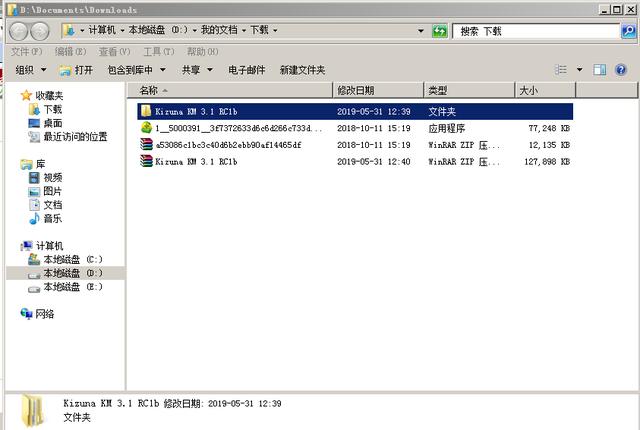
Task: Click the search magnifier icon
Action: [x=627, y=31]
